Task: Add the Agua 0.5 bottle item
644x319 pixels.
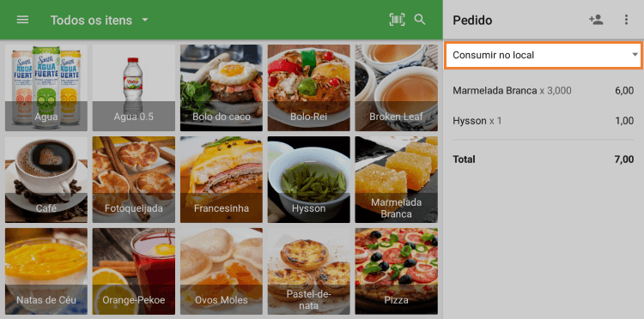Action: [x=133, y=87]
